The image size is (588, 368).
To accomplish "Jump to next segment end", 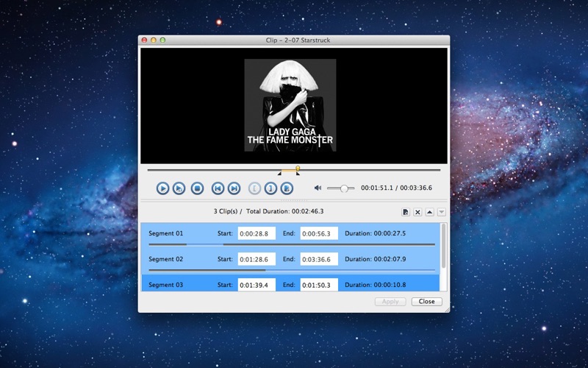I will (x=234, y=188).
